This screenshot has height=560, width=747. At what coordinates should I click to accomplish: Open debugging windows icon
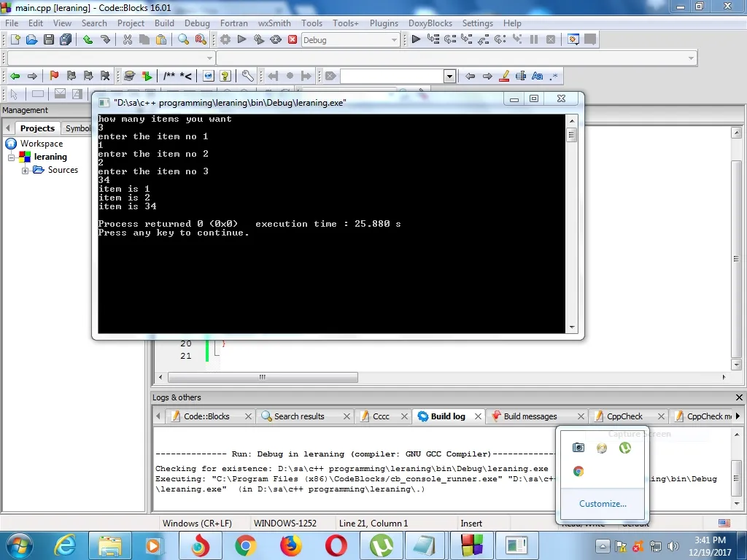pos(573,39)
